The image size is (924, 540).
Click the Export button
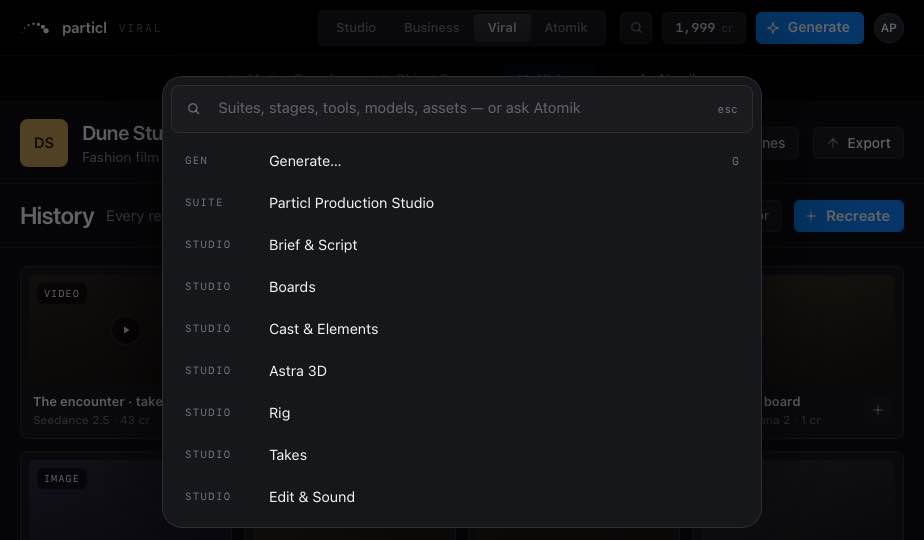pos(858,143)
